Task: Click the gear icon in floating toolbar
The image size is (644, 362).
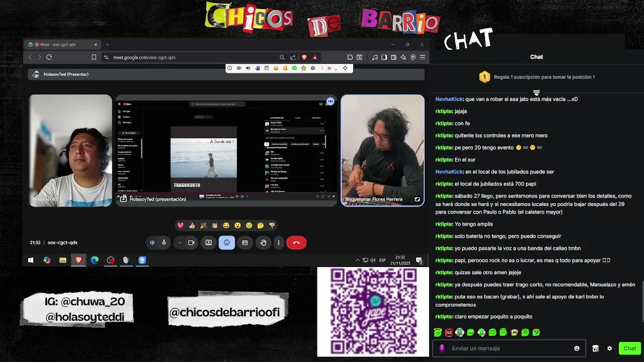Action: coord(313,68)
